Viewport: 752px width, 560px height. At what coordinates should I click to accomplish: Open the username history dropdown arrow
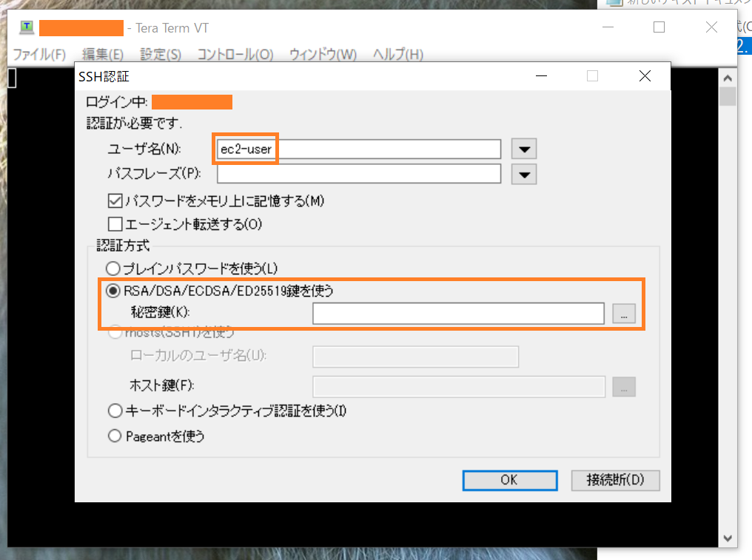click(x=524, y=149)
